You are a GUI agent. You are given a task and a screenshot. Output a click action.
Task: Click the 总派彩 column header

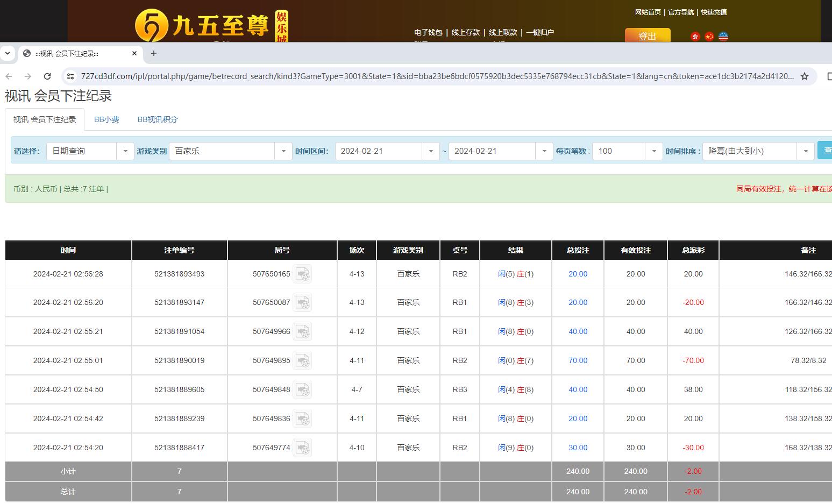(x=693, y=250)
